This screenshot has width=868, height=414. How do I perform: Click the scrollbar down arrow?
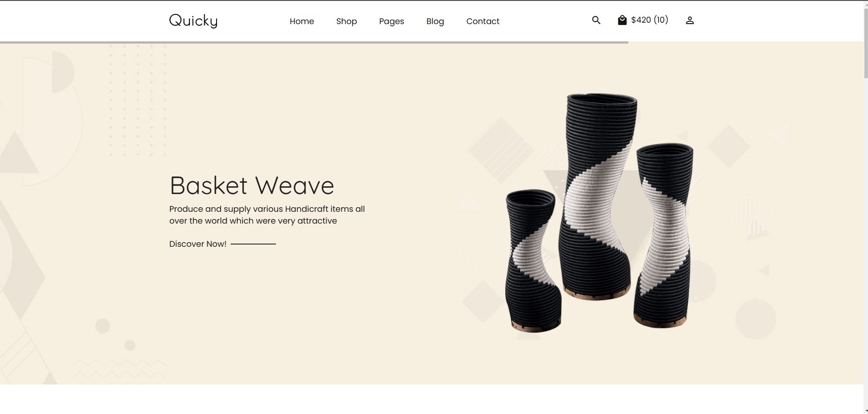tap(866, 411)
